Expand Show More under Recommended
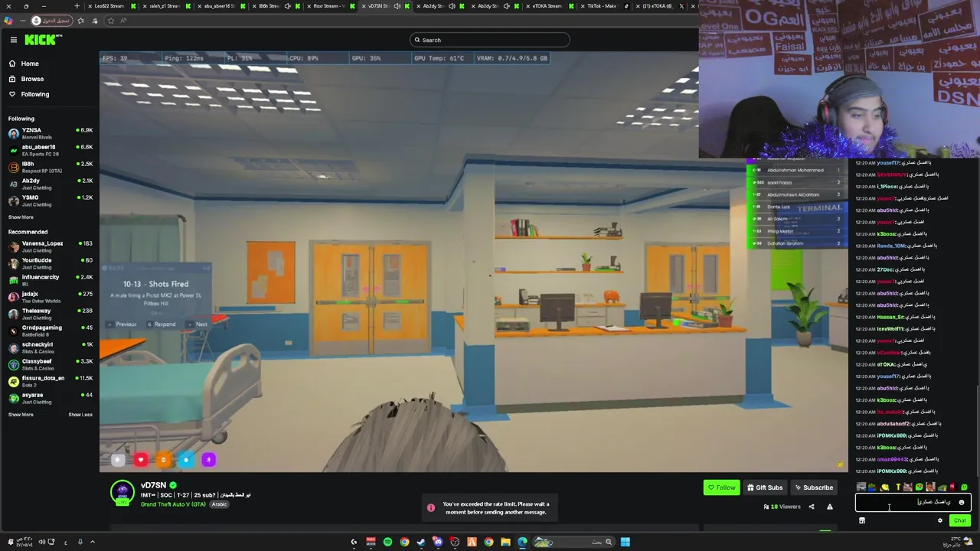The image size is (980, 551). tap(21, 415)
